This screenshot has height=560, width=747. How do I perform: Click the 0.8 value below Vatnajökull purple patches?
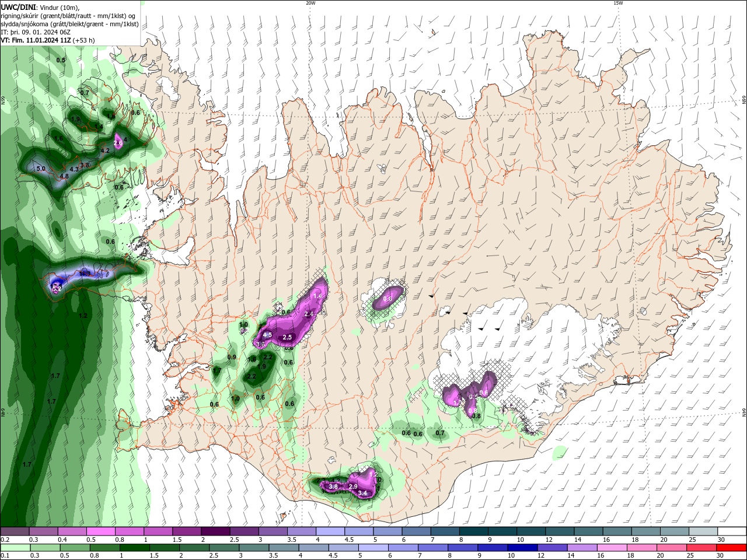[476, 416]
